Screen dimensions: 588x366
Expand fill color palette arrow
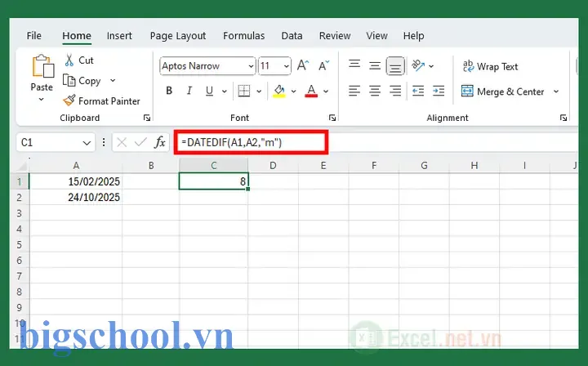[294, 91]
